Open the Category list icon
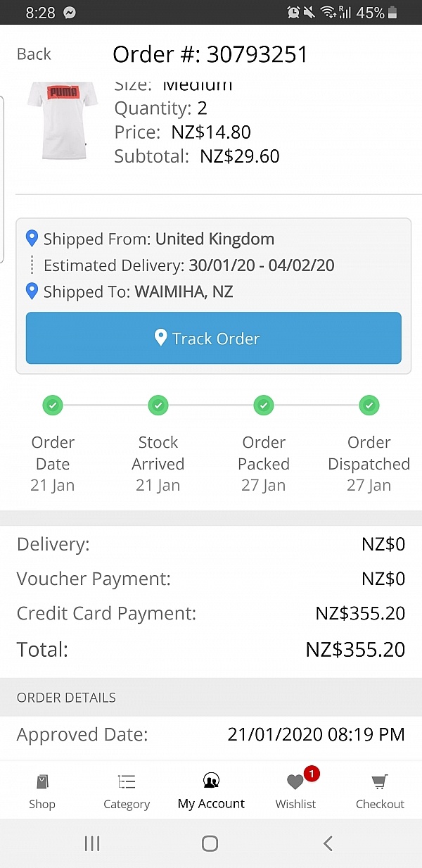Viewport: 422px width, 868px height. (x=127, y=782)
